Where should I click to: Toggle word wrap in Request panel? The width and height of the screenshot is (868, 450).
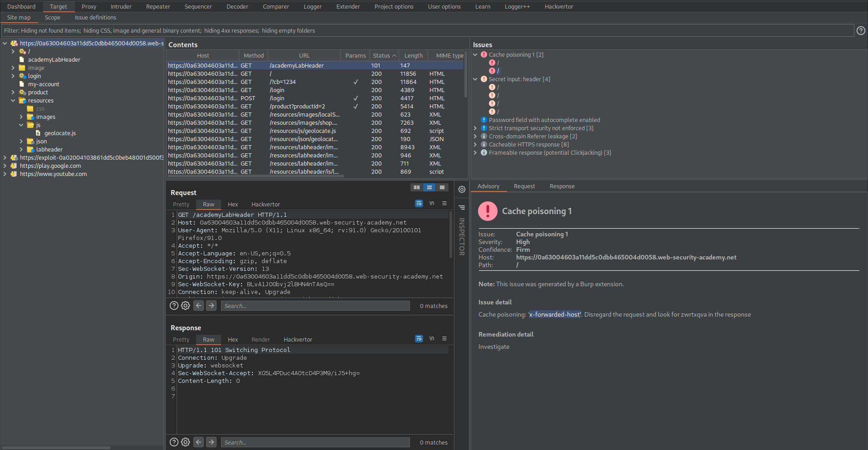click(419, 203)
